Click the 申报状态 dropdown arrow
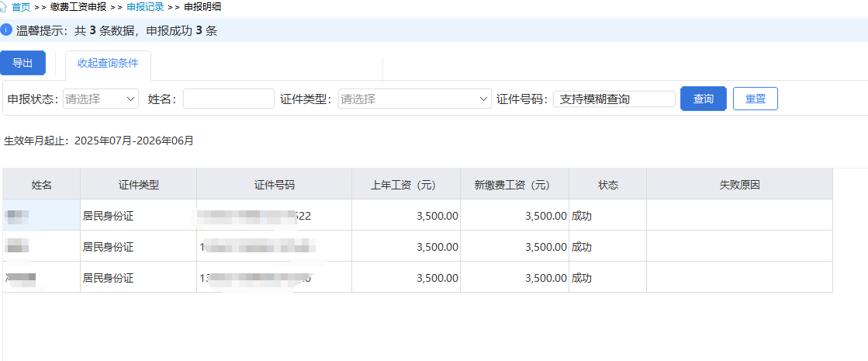The height and width of the screenshot is (361, 868). pyautogui.click(x=130, y=99)
